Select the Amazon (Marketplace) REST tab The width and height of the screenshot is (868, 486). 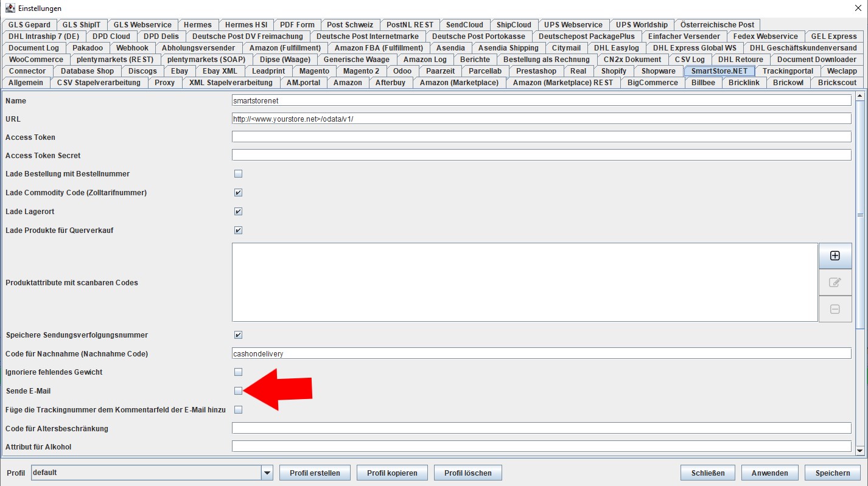pos(563,83)
